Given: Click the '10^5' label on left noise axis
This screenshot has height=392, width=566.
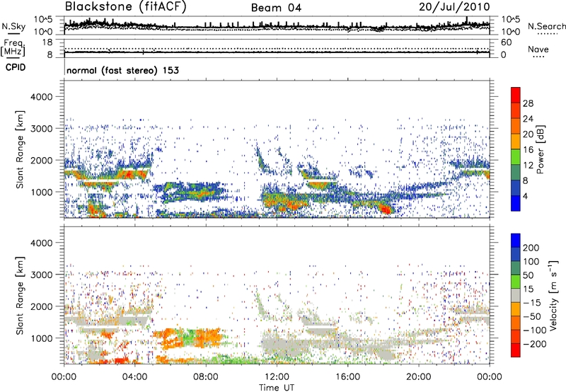Looking at the screenshot, I should [43, 20].
